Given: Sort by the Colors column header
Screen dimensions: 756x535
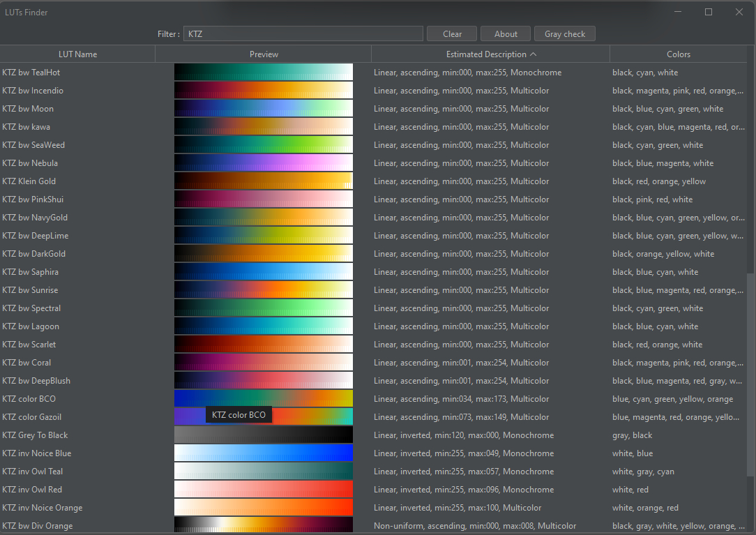Looking at the screenshot, I should 678,54.
